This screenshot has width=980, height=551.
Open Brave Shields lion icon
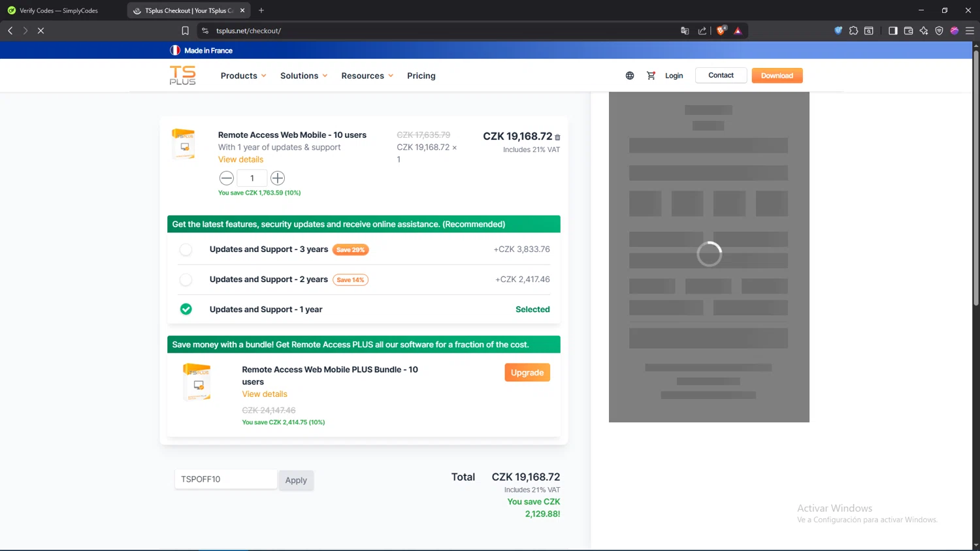pos(721,30)
